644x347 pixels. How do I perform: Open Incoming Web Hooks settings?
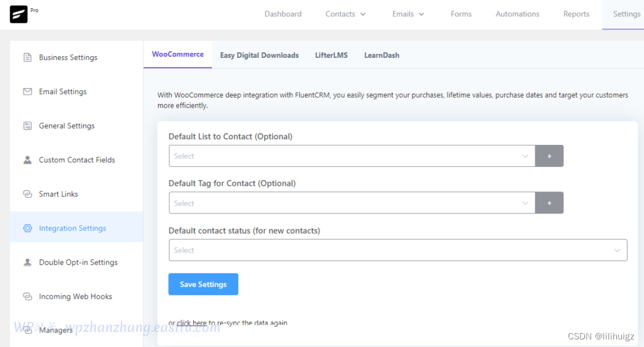click(x=76, y=297)
